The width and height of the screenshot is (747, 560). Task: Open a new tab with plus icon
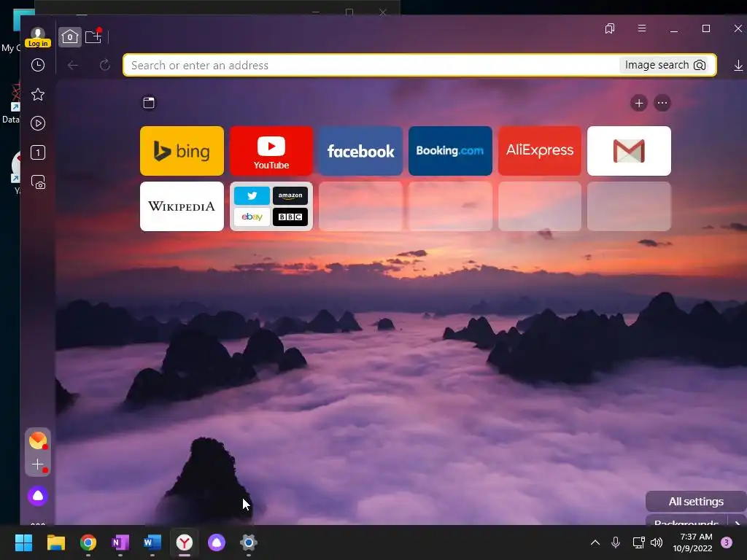point(93,36)
